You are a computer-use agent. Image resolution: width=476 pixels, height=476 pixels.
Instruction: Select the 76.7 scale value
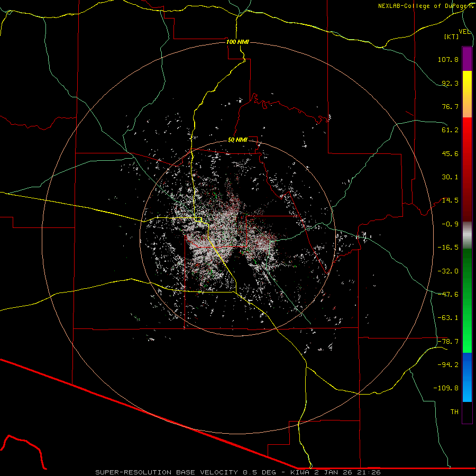click(x=450, y=106)
